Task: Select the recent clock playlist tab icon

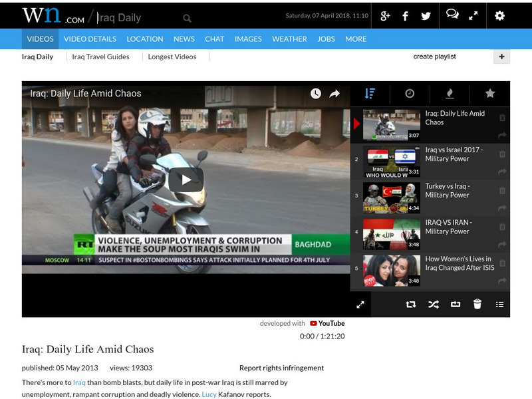Action: click(410, 93)
